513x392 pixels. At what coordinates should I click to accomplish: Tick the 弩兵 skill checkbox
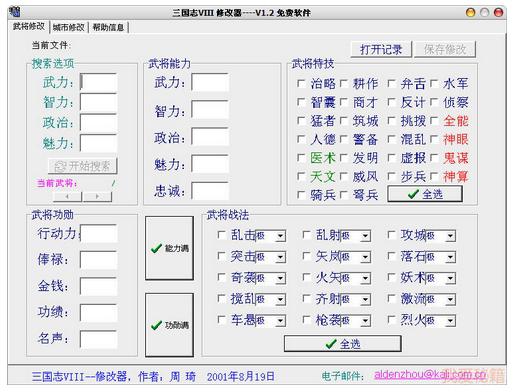pos(344,194)
